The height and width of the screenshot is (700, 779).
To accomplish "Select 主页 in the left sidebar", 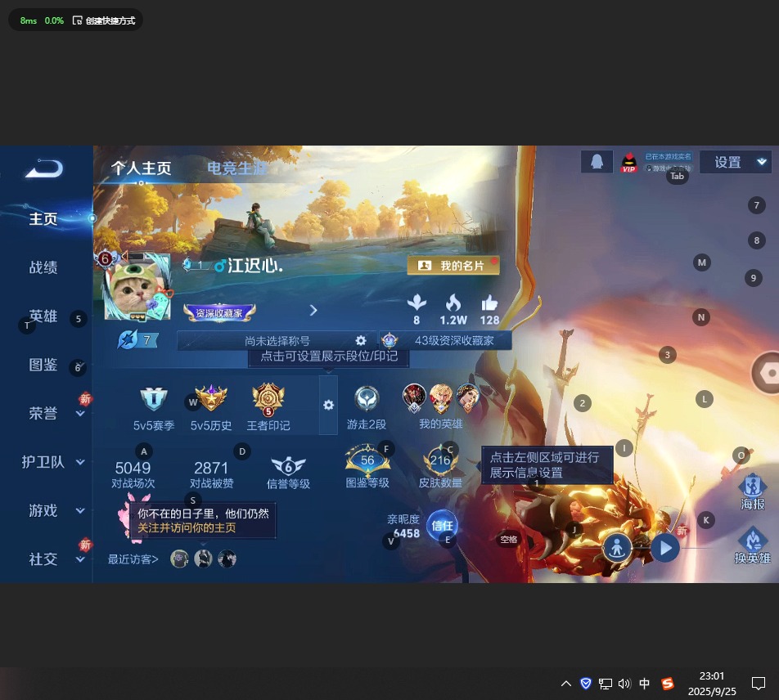I will [43, 218].
